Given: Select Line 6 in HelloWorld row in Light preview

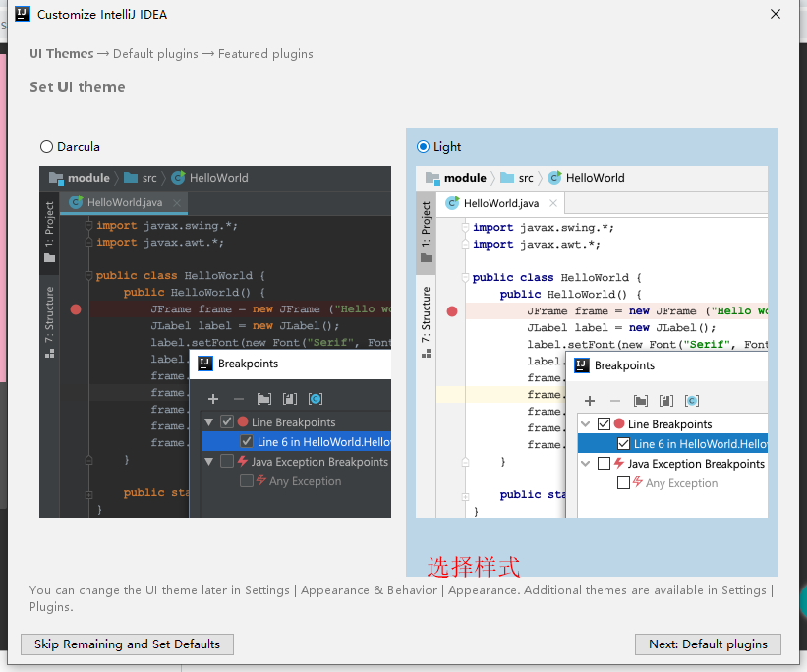Looking at the screenshot, I should (672, 443).
